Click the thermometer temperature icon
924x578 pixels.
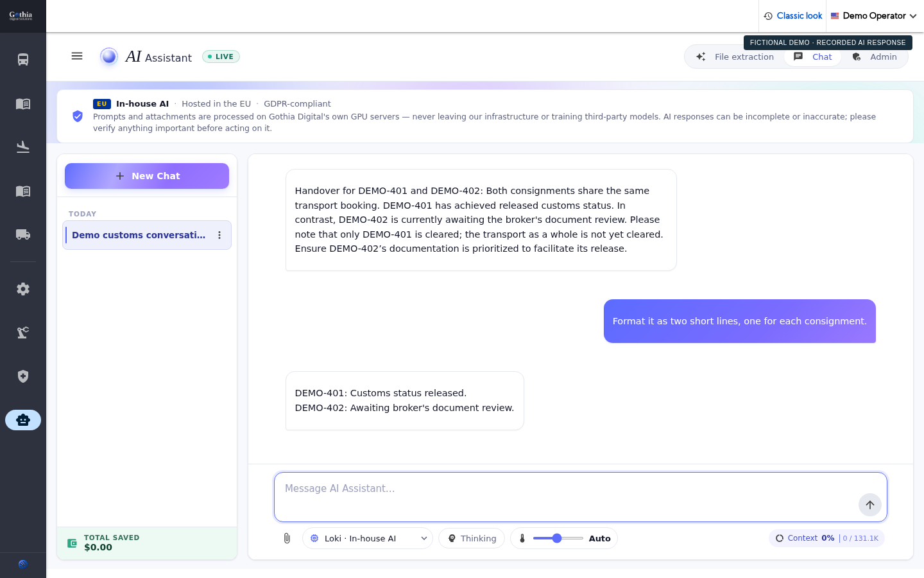(x=522, y=538)
